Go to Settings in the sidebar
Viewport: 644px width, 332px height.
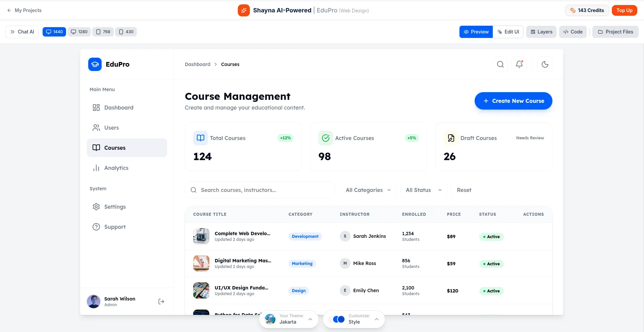click(x=115, y=207)
